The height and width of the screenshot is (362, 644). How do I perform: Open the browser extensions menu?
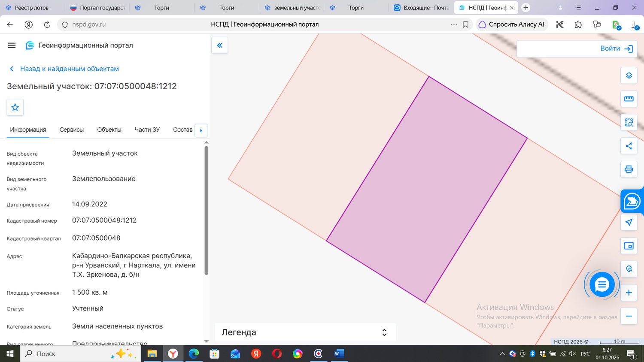pos(578,24)
